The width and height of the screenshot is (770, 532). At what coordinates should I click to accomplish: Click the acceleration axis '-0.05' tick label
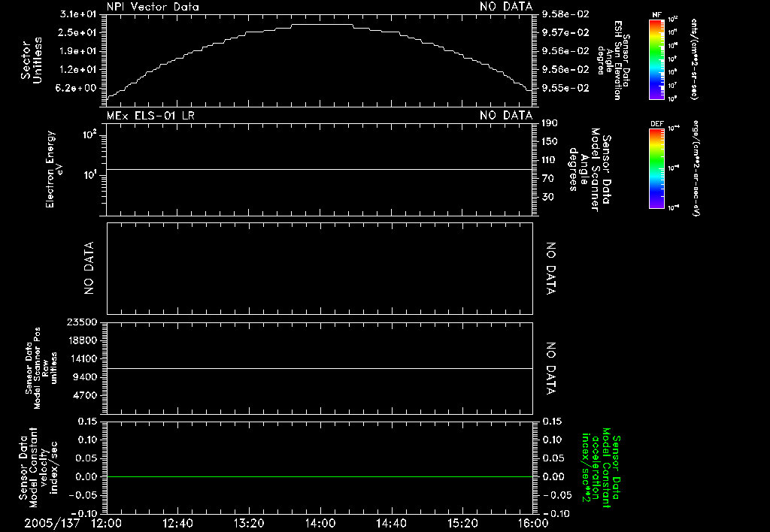point(557,495)
